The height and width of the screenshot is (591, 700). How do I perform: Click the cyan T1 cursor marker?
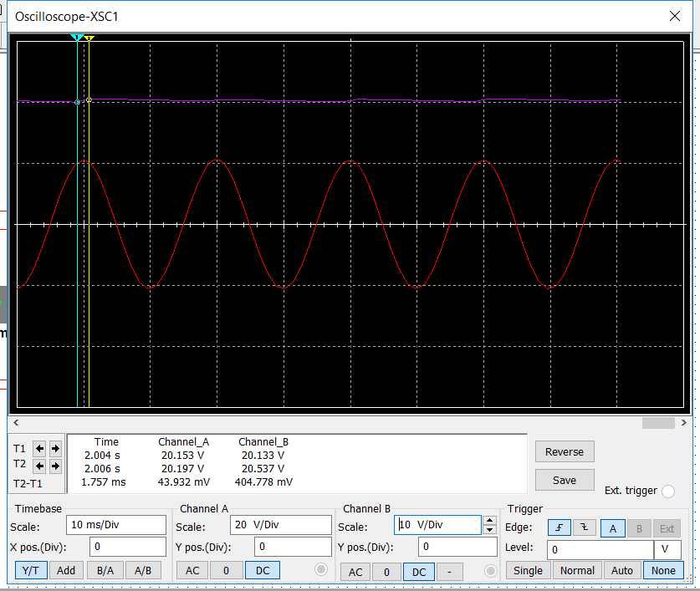click(77, 38)
